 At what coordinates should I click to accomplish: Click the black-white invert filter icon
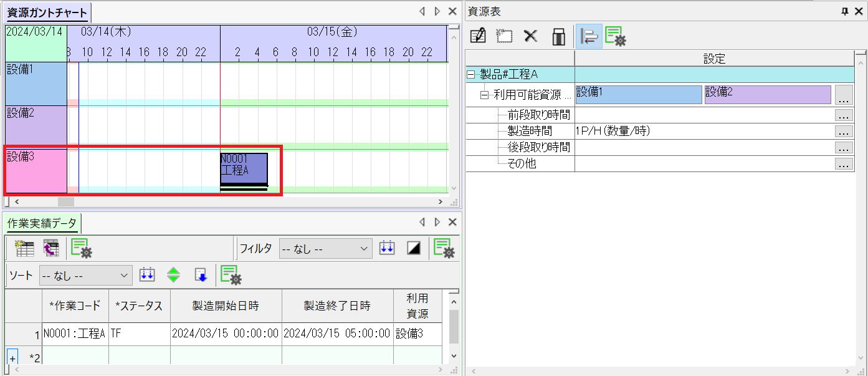[414, 249]
